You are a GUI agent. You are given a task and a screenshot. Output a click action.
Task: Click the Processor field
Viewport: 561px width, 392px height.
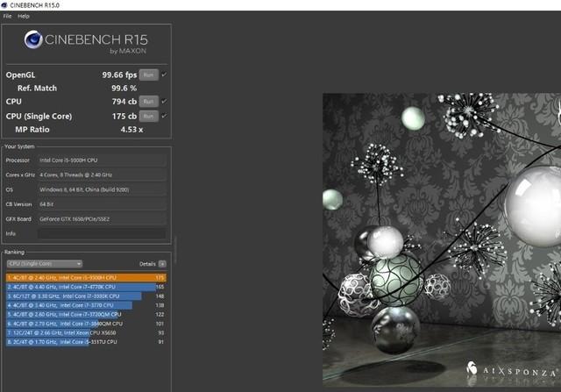[102, 160]
